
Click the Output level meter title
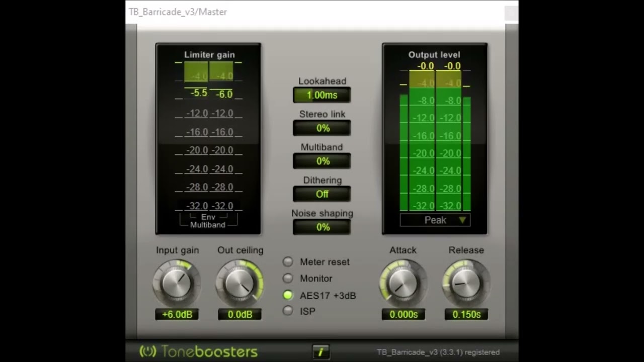(x=434, y=55)
